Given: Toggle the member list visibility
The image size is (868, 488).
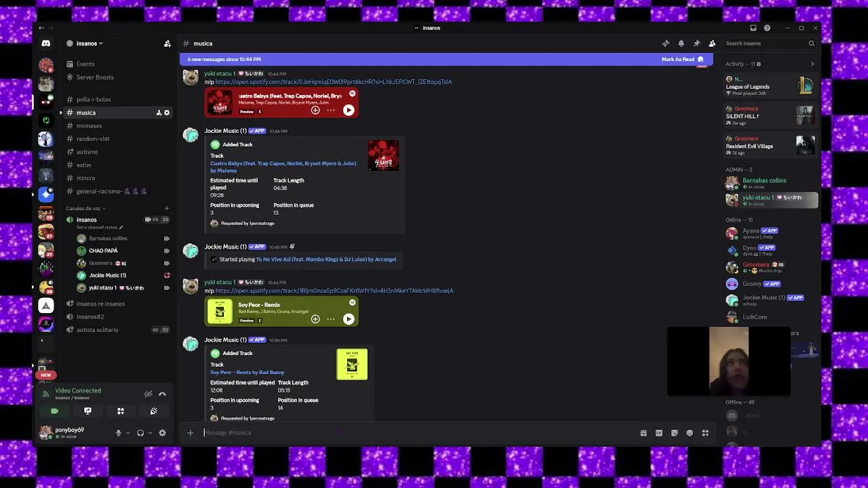Looking at the screenshot, I should point(712,43).
